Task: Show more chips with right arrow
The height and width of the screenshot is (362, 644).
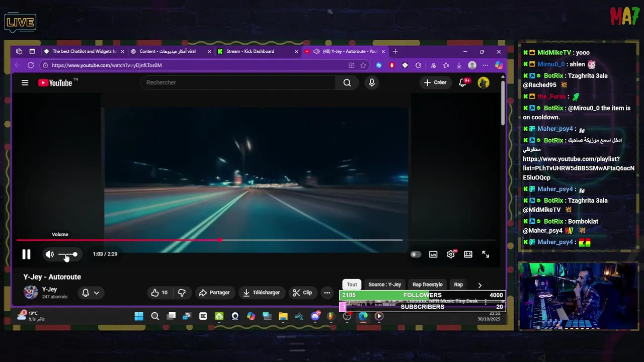Action: (x=479, y=285)
